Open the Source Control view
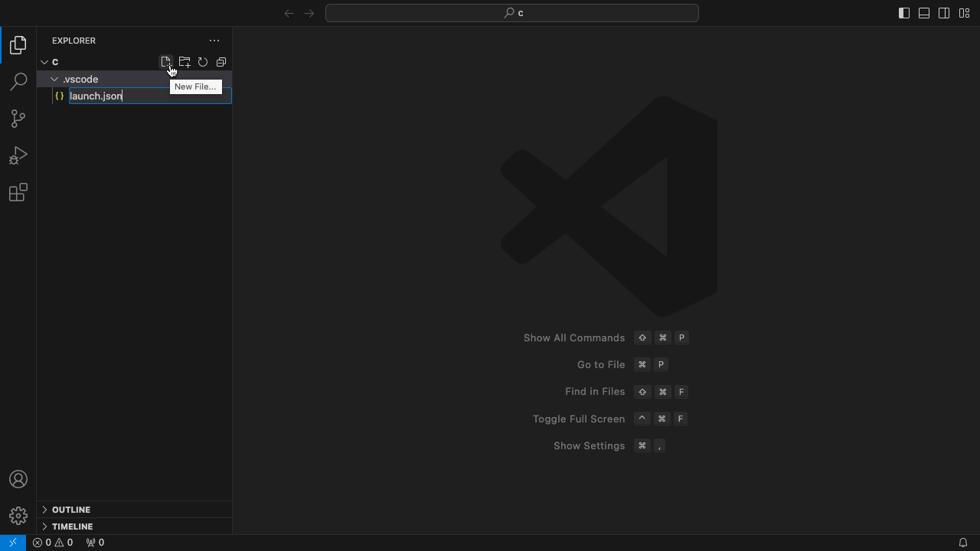The width and height of the screenshot is (980, 551). pyautogui.click(x=18, y=119)
